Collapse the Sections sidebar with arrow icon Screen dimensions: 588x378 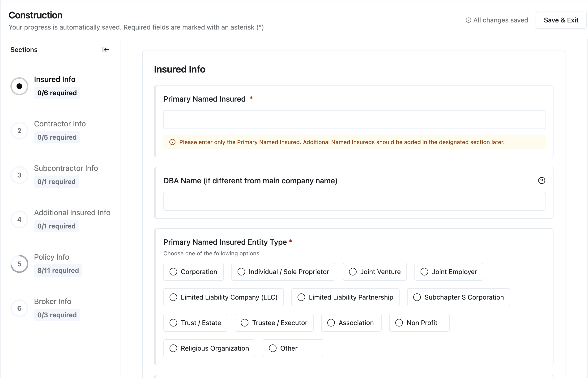(106, 50)
